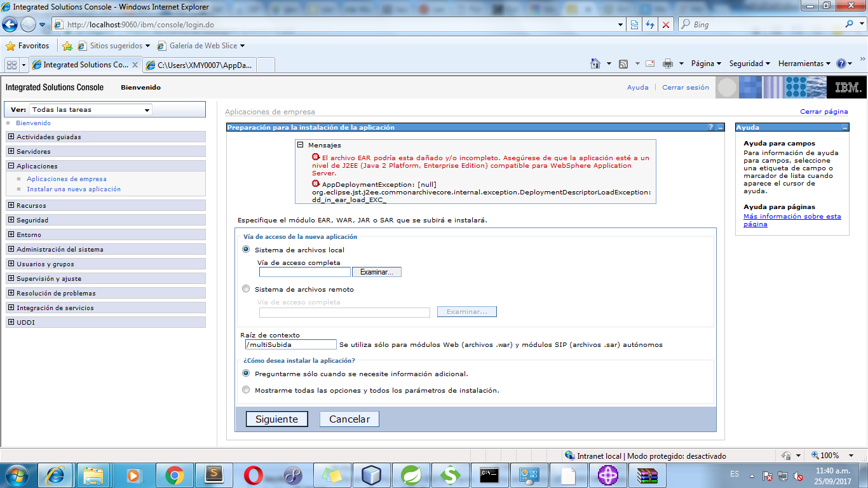Open Google Chrome from the taskbar

pyautogui.click(x=175, y=475)
